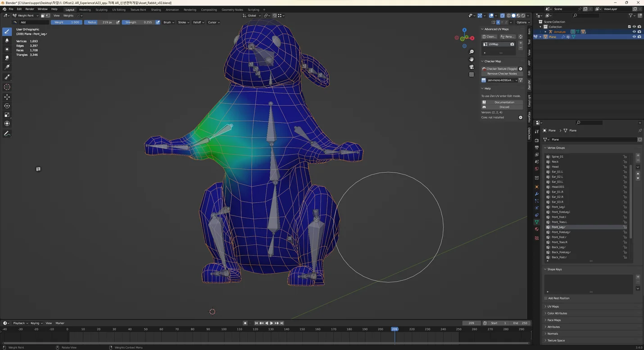Click the viewport zoom magnifier icon
Screen dimensions: 644x350
coord(472,52)
